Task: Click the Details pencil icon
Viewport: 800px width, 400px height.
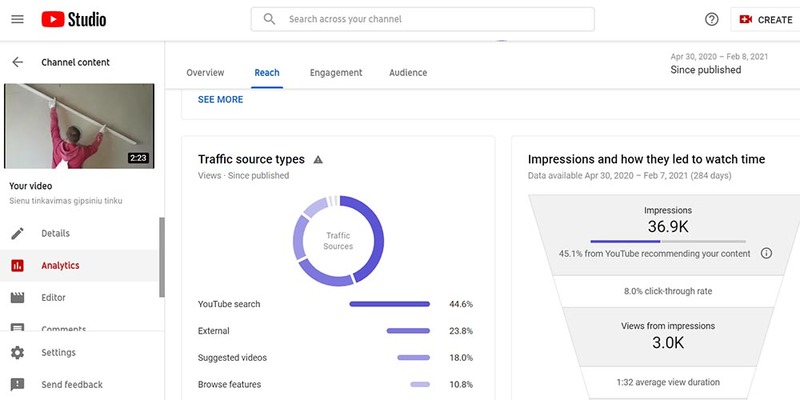Action: click(17, 234)
